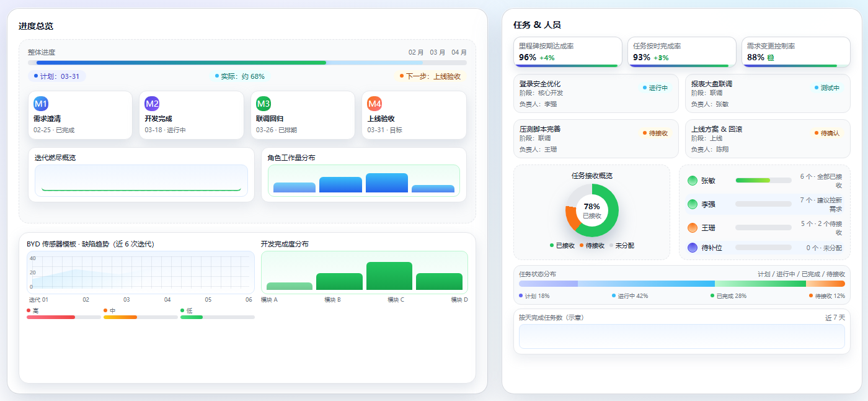Open the 任务按时完成率 KPI card
The image size is (868, 401).
coord(682,52)
